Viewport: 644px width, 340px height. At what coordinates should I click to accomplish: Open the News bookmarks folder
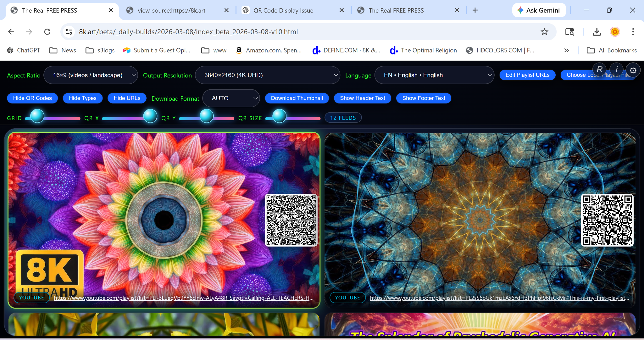[63, 50]
